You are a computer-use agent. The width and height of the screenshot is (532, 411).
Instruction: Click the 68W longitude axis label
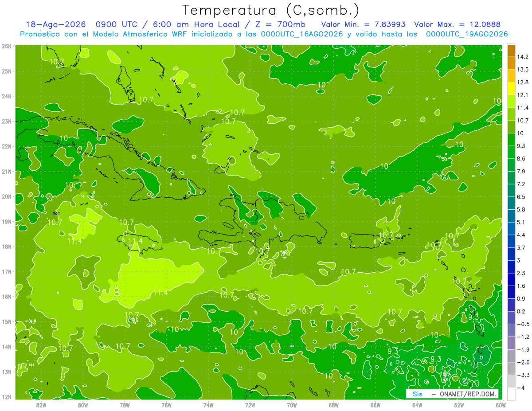(x=333, y=405)
